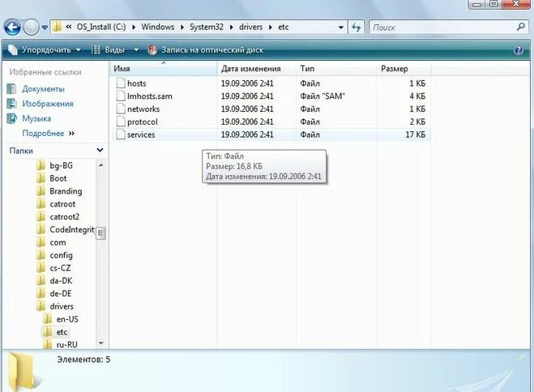This screenshot has width=534, height=392.
Task: Click the magnifier search icon
Action: point(520,27)
